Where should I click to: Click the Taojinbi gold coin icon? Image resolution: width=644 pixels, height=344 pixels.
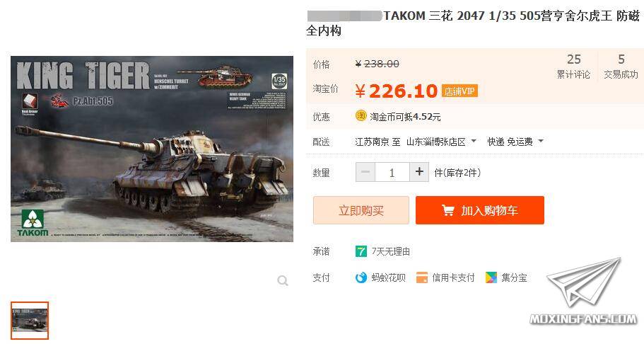361,115
